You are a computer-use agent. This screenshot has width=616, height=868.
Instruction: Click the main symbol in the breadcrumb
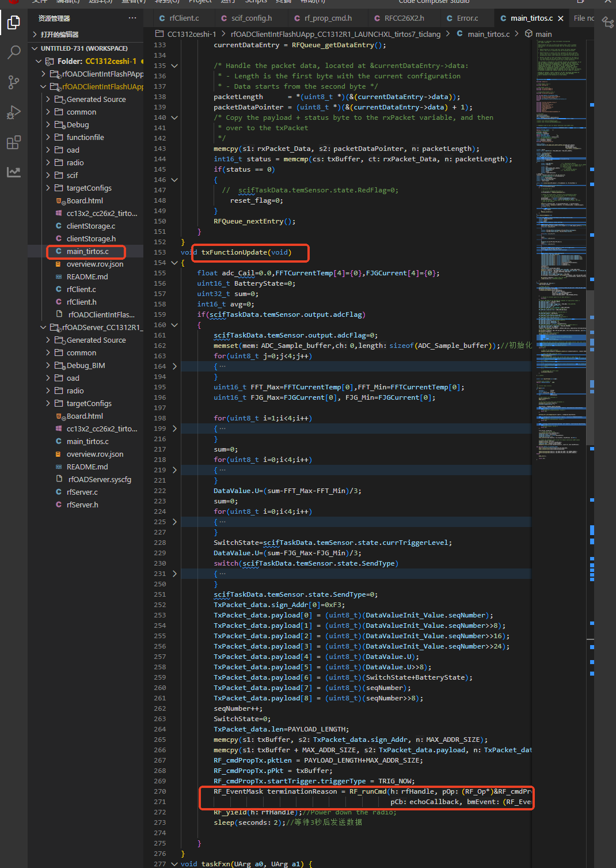tap(543, 34)
